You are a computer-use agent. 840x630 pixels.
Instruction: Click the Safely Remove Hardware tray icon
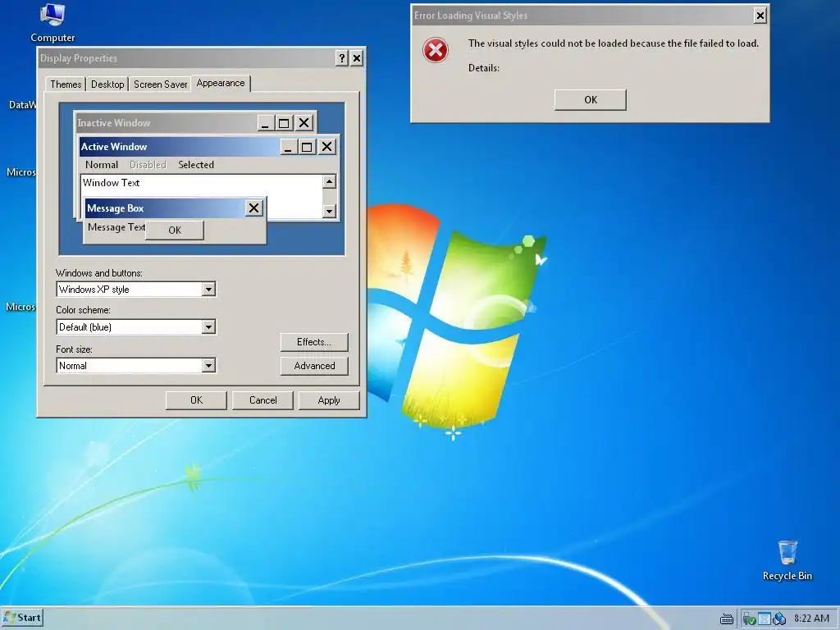point(749,619)
